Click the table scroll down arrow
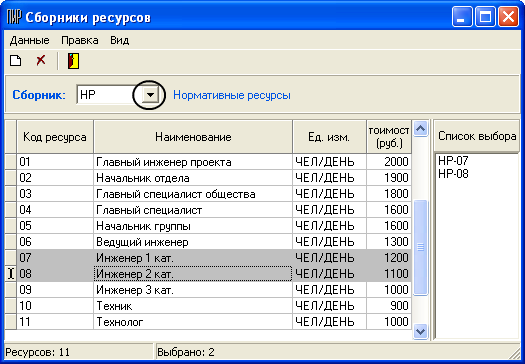Image resolution: width=525 pixels, height=364 pixels. [420, 332]
